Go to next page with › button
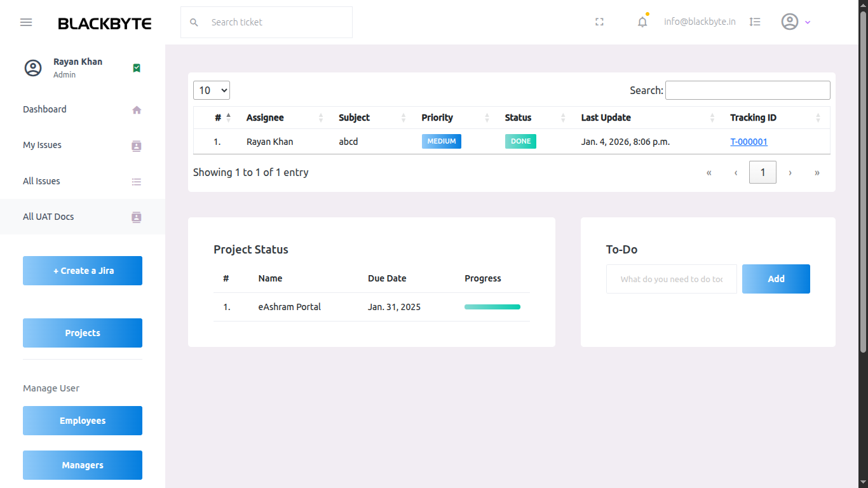Screen dimensions: 868x488 point(790,172)
